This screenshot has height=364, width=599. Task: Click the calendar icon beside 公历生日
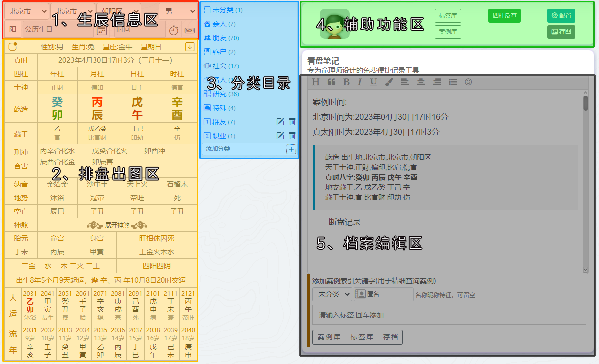[102, 30]
